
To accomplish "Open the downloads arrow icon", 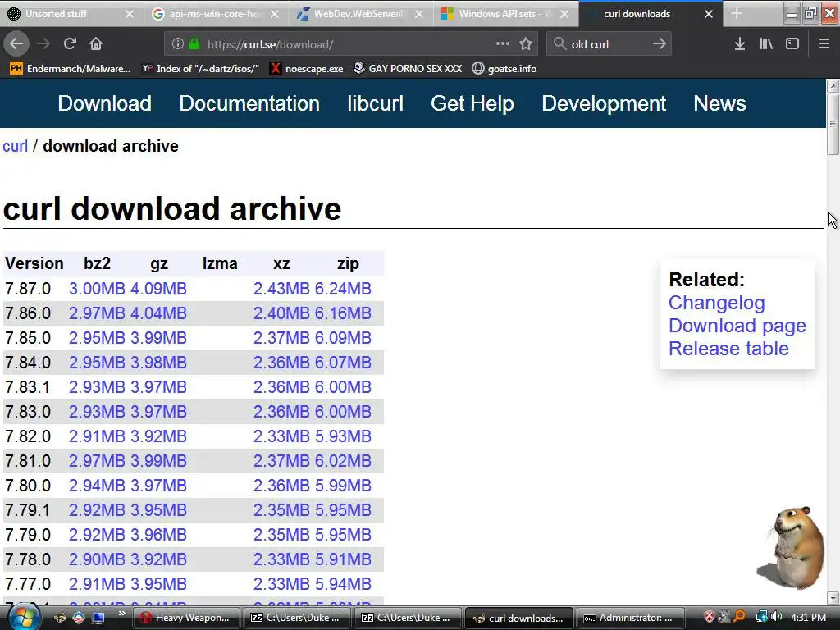I will coord(740,44).
